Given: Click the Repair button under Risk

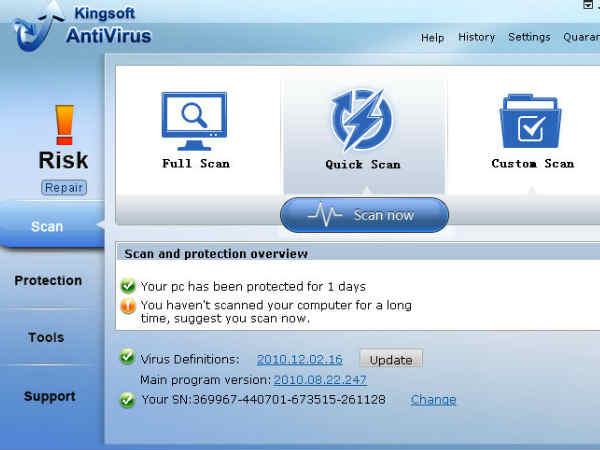Looking at the screenshot, I should (64, 188).
